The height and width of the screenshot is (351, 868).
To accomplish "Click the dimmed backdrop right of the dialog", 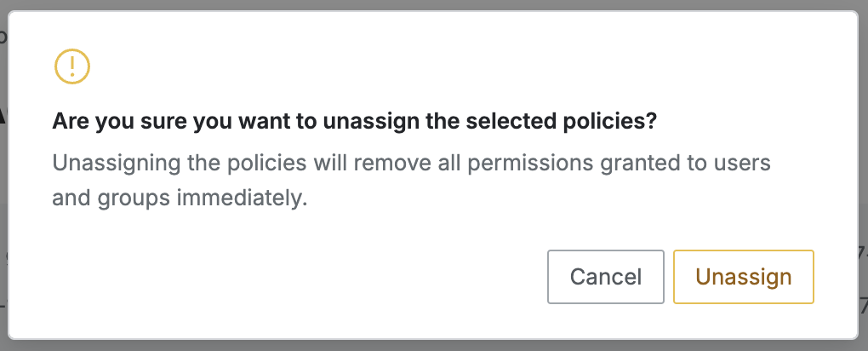I will (863, 170).
